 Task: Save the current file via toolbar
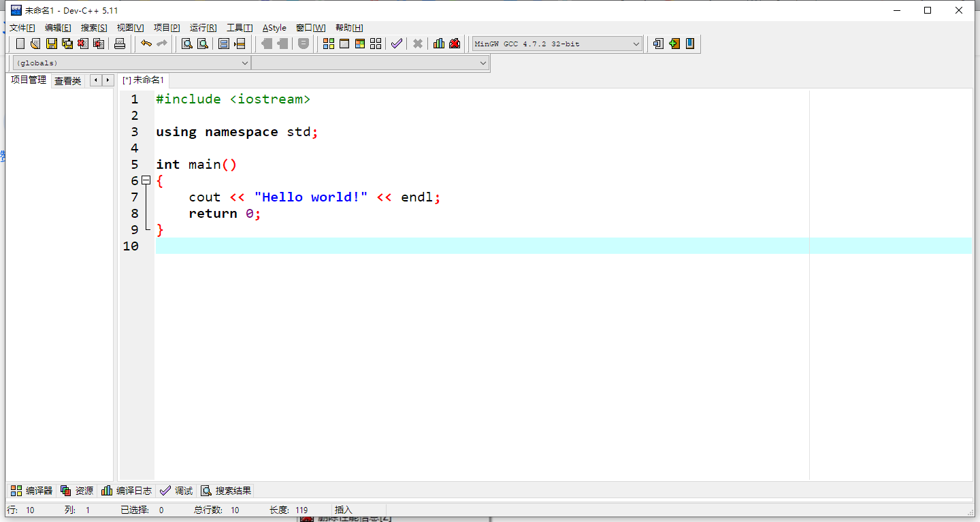(x=52, y=44)
